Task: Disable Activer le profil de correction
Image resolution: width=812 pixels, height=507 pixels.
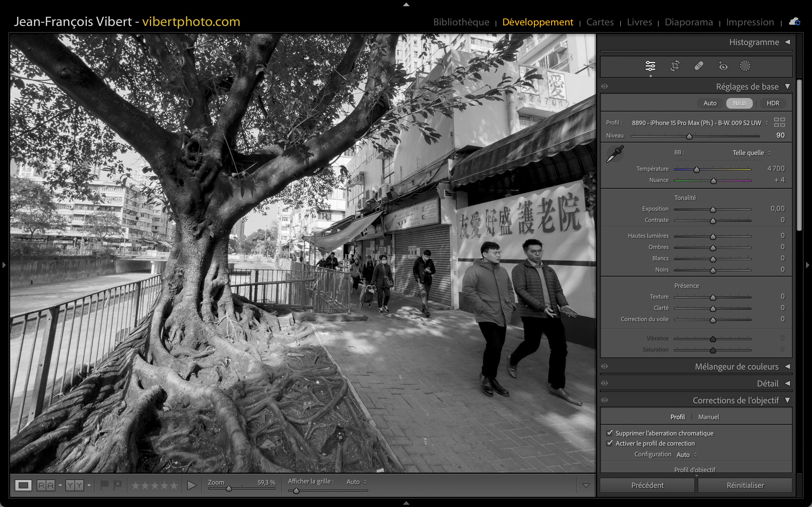Action: 610,443
